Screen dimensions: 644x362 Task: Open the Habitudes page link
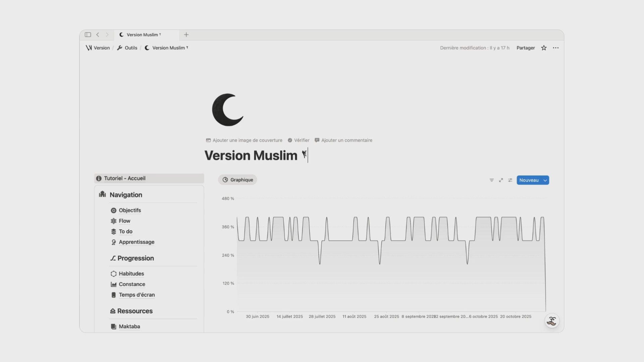point(131,274)
